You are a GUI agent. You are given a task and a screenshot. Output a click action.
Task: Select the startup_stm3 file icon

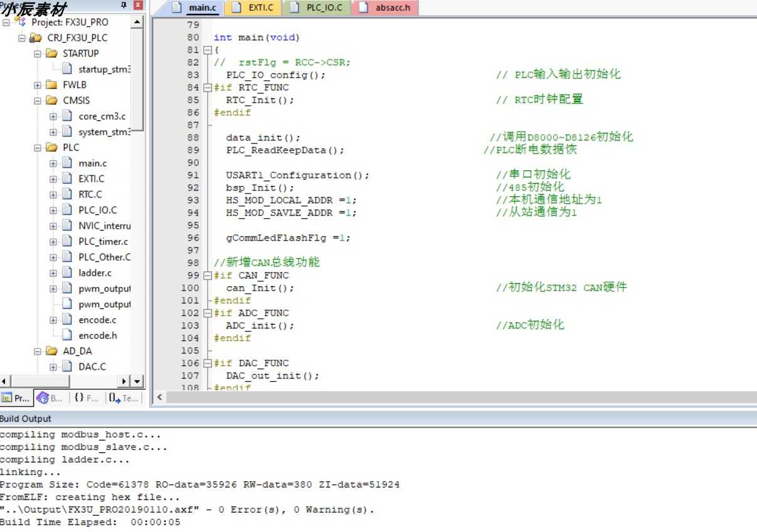[x=67, y=69]
